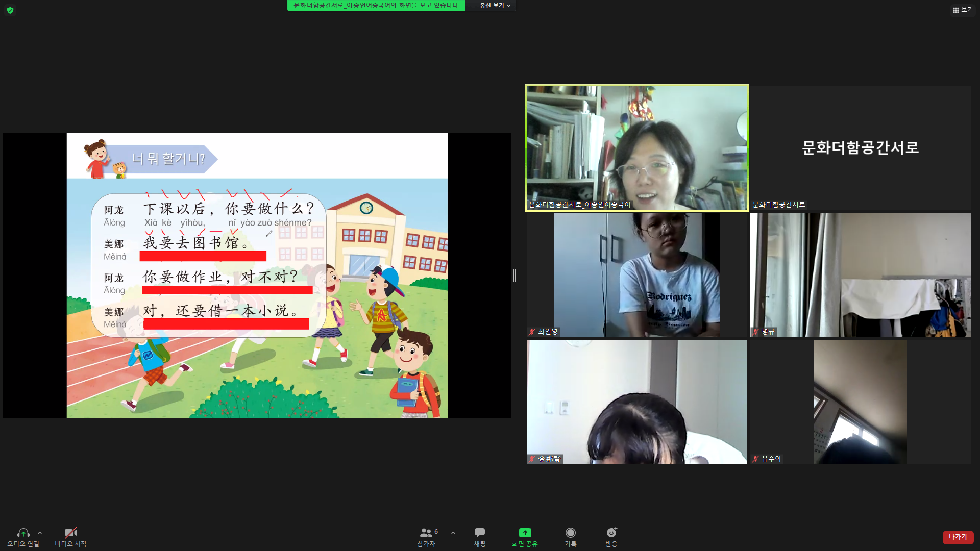Toggle video on with 비디오 시작
Screen dimensions: 980x551
70,533
